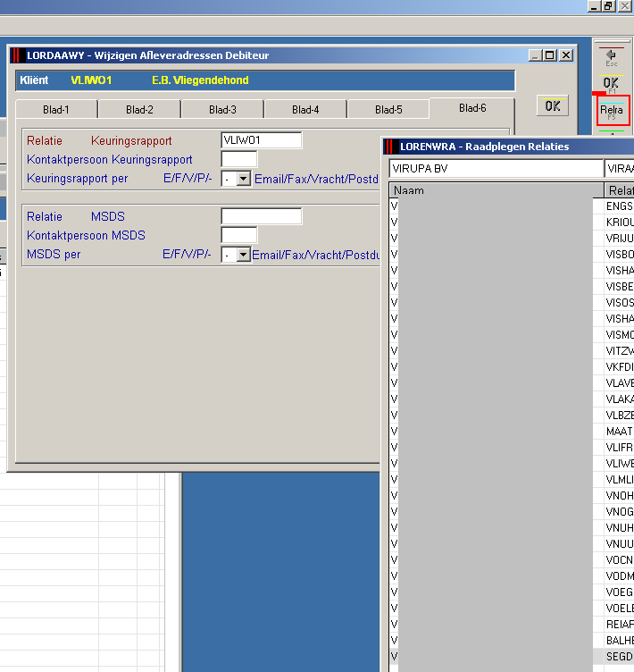
Task: Select the SEGD row in the relations list
Action: tap(512, 656)
